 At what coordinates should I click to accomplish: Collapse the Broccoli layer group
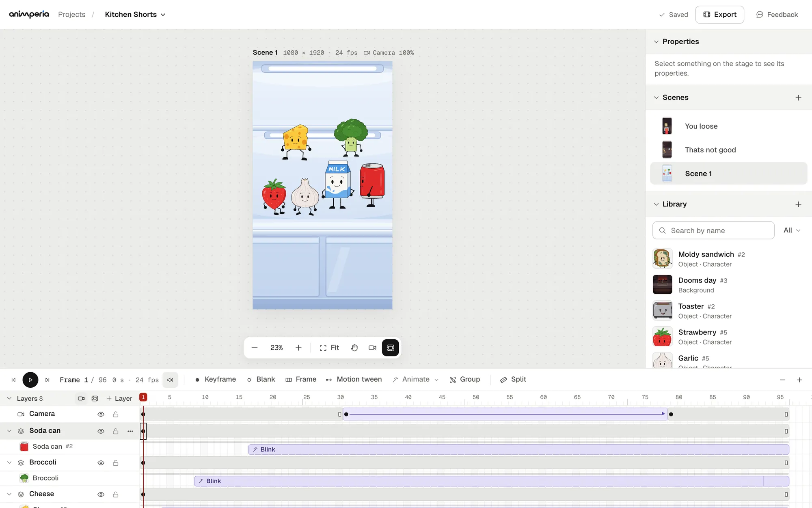coord(9,462)
